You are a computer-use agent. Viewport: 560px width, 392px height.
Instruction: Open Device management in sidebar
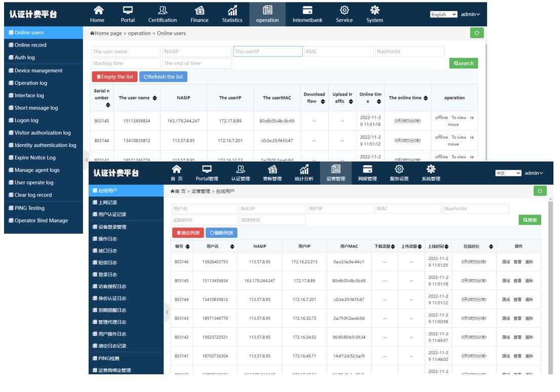point(38,71)
